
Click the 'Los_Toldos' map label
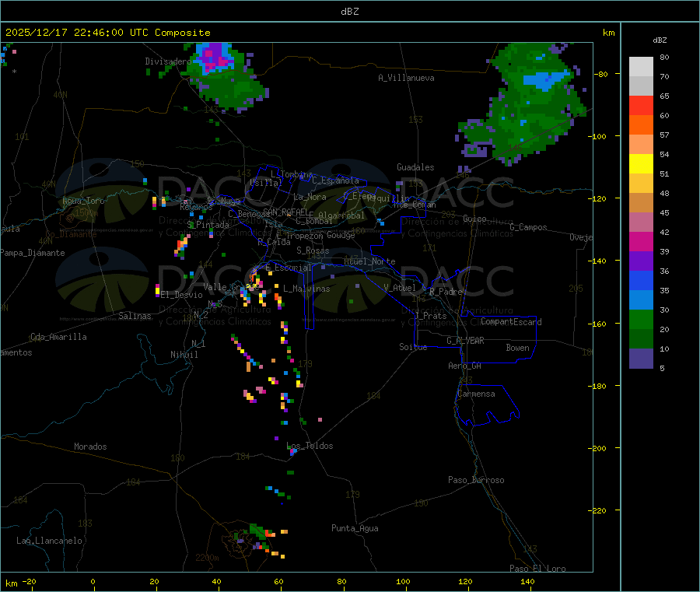click(x=310, y=446)
